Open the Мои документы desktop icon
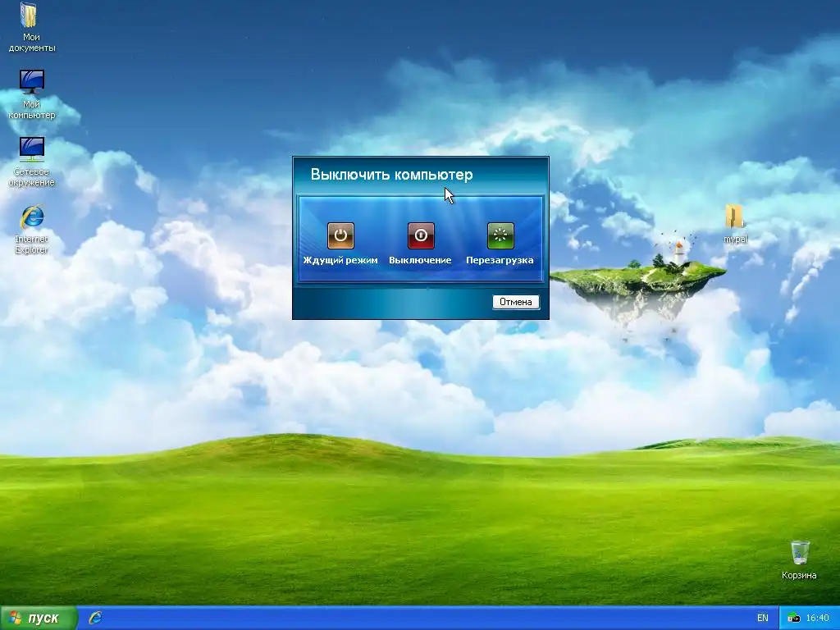Image resolution: width=840 pixels, height=630 pixels. (x=31, y=27)
